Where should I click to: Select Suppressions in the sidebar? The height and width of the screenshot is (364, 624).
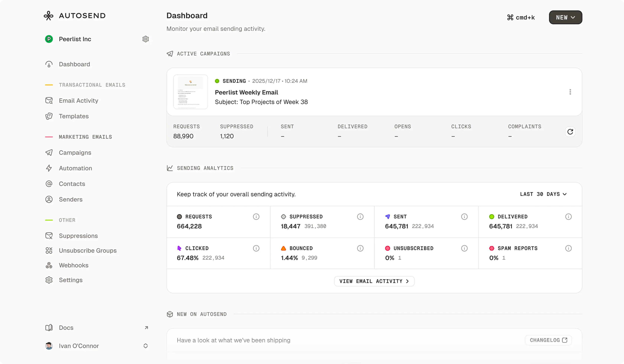tap(78, 236)
